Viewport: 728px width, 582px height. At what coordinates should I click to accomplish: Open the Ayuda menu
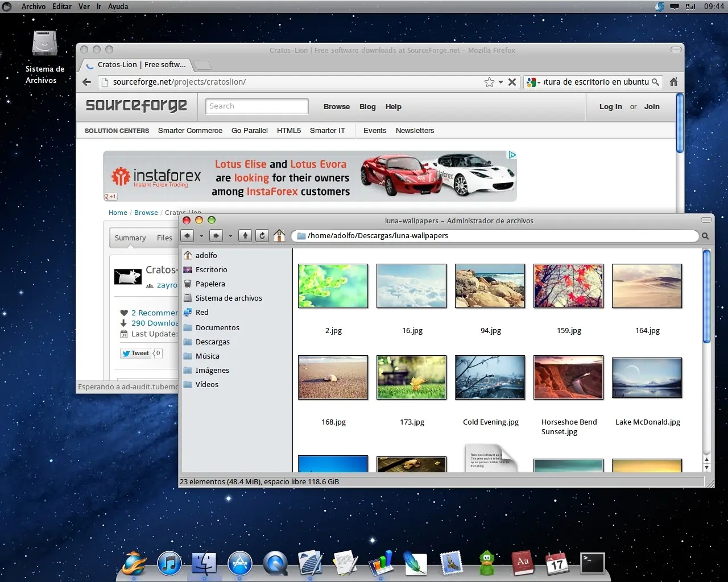tap(118, 6)
